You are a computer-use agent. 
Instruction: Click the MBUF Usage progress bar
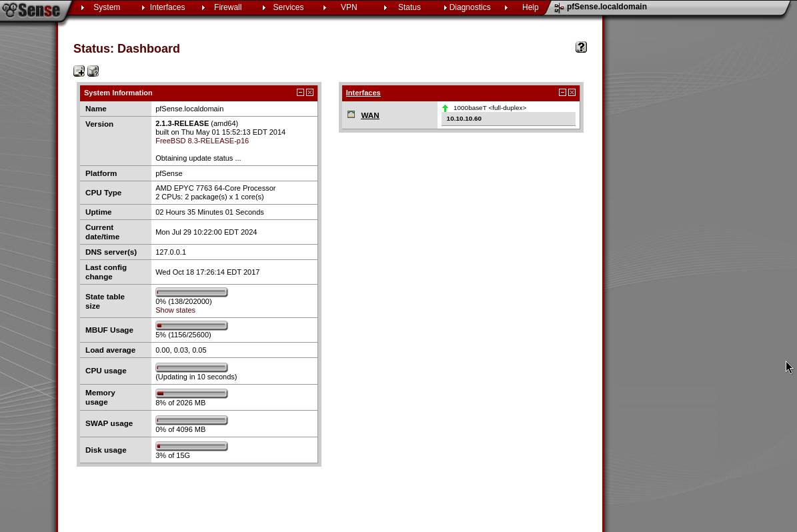pos(191,325)
